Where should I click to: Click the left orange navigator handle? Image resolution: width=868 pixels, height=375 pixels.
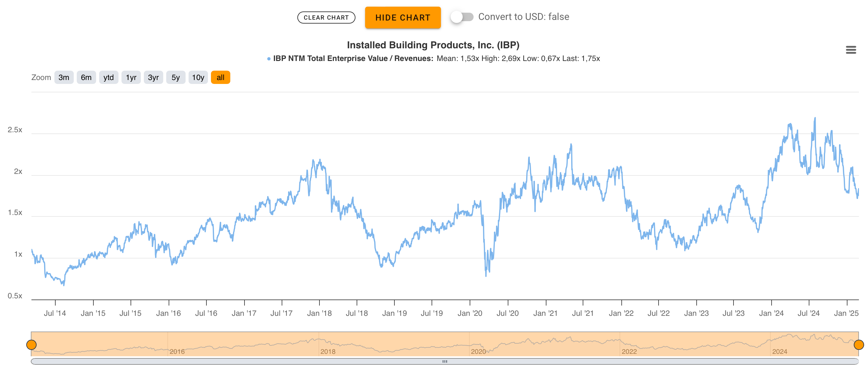[x=31, y=345]
